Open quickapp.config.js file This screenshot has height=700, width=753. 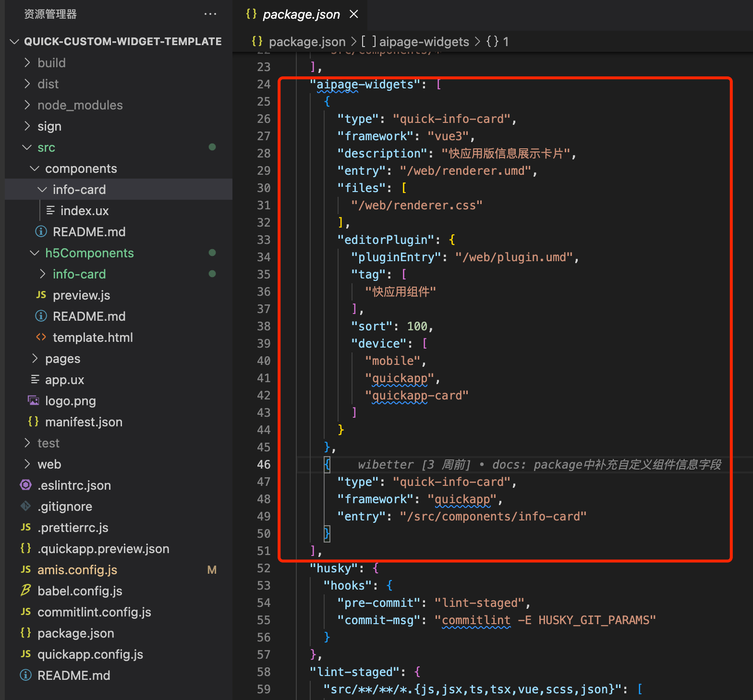click(x=90, y=654)
